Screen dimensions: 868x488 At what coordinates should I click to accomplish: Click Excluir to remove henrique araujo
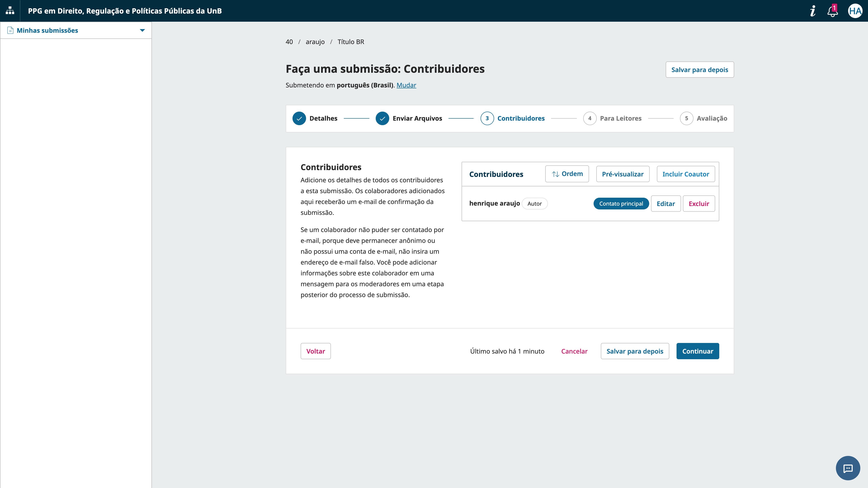tap(699, 203)
